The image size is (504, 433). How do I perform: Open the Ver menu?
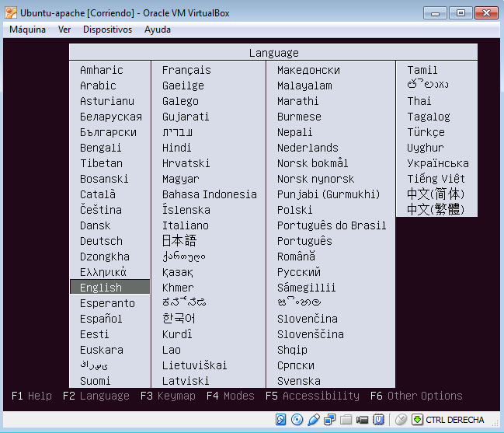[64, 30]
